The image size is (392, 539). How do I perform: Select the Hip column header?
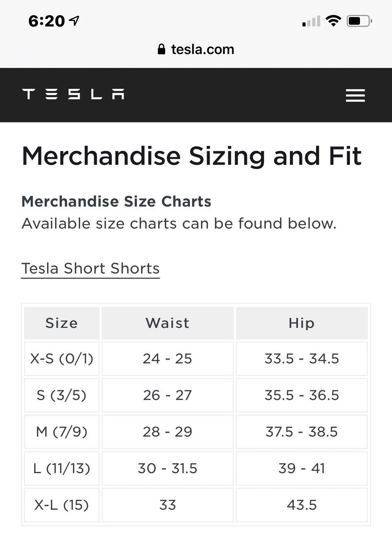[x=302, y=323]
